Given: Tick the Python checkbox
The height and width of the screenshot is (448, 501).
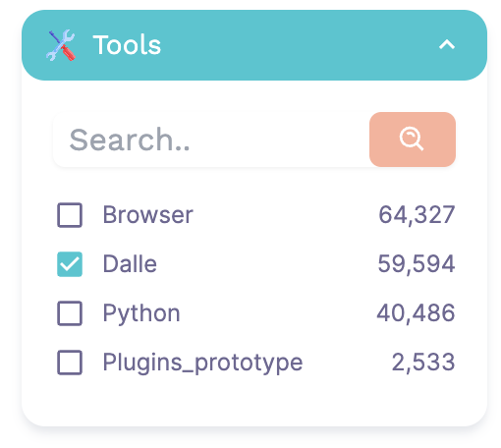Looking at the screenshot, I should 70,313.
